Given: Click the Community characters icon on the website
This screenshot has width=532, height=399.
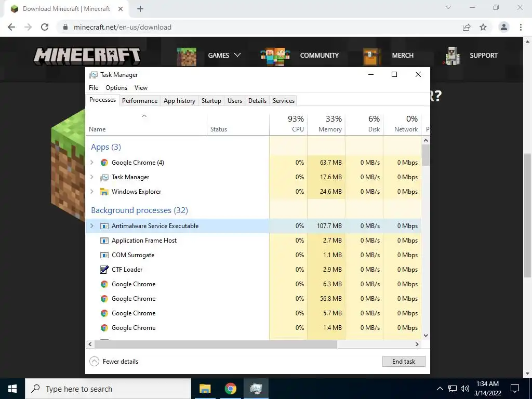Looking at the screenshot, I should (x=275, y=56).
